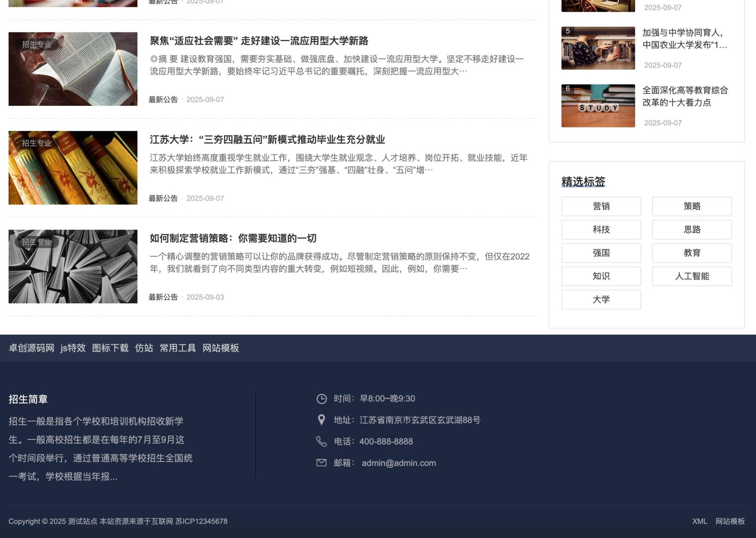Click the phone number 400-888-8888
This screenshot has height=538, width=756.
(386, 442)
